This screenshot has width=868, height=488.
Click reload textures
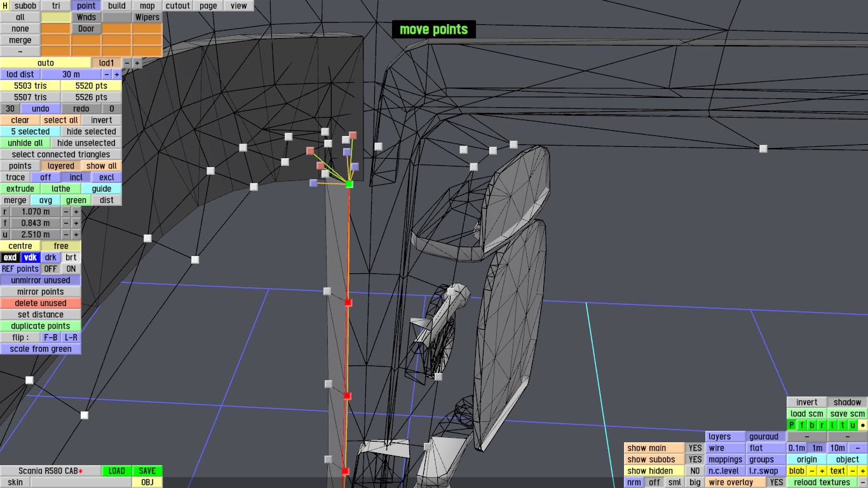[x=822, y=482]
